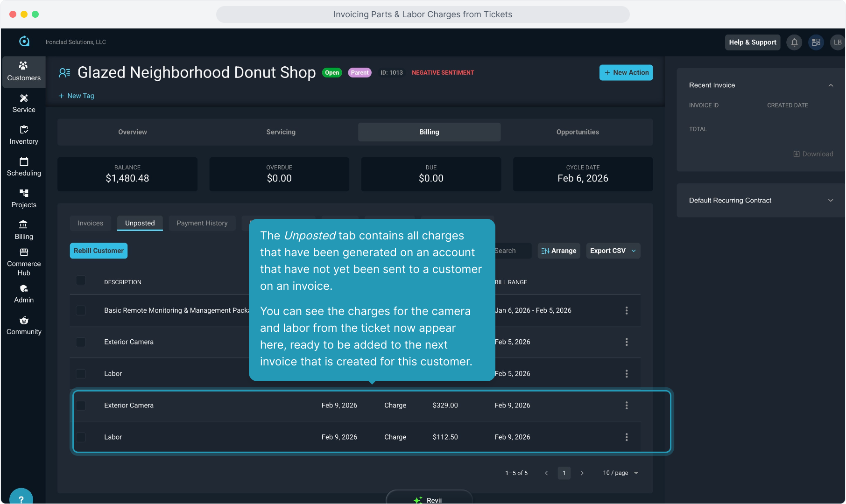Open Commerce Hub from sidebar
This screenshot has width=846, height=504.
pyautogui.click(x=24, y=262)
